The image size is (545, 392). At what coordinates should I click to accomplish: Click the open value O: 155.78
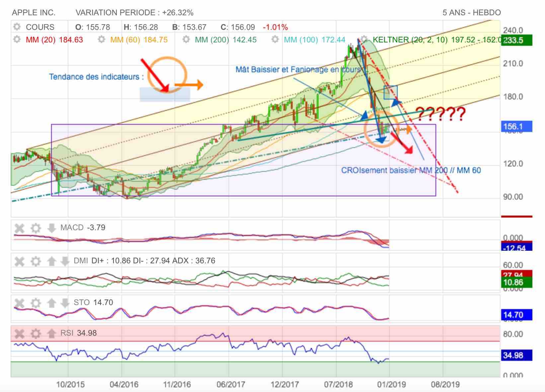93,27
